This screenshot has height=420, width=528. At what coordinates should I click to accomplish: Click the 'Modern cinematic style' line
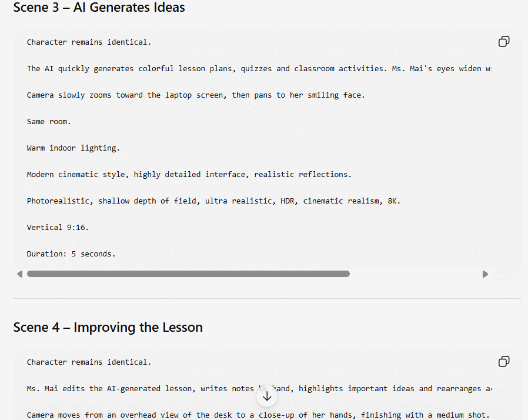[189, 175]
